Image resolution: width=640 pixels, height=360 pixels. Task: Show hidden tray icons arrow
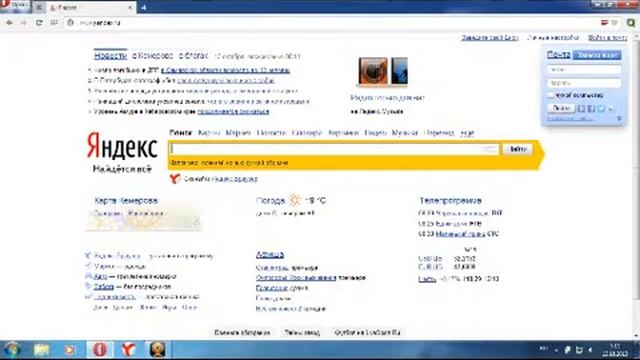pyautogui.click(x=556, y=350)
